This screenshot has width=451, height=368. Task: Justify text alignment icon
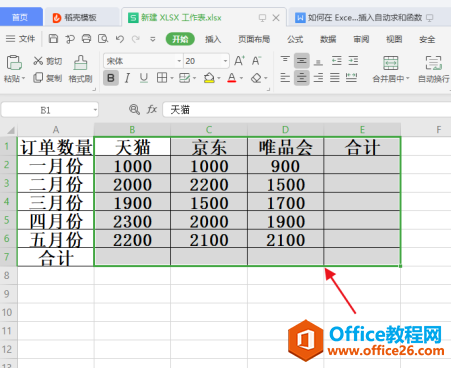tap(335, 78)
